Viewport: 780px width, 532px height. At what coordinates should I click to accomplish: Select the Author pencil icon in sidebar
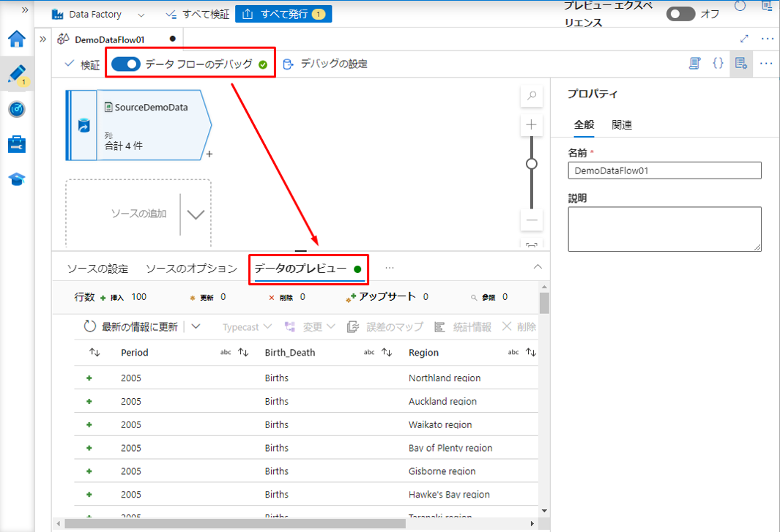click(16, 73)
